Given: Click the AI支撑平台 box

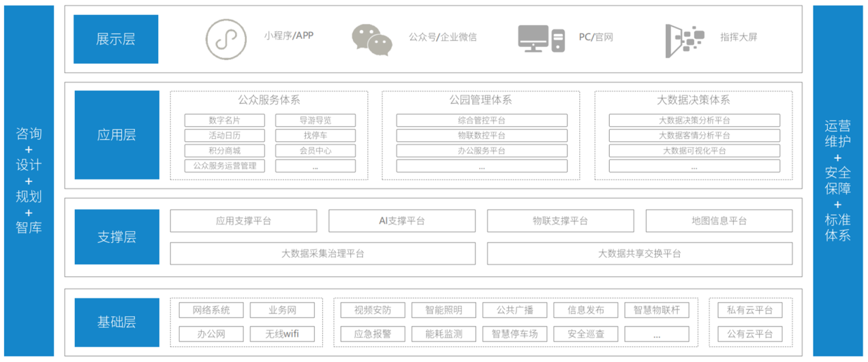Looking at the screenshot, I should pos(401,221).
